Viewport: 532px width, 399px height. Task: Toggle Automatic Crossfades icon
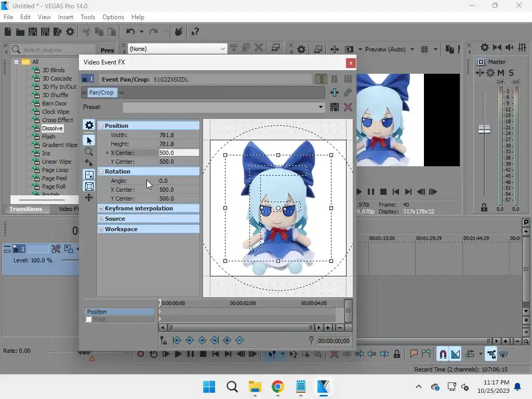click(456, 354)
